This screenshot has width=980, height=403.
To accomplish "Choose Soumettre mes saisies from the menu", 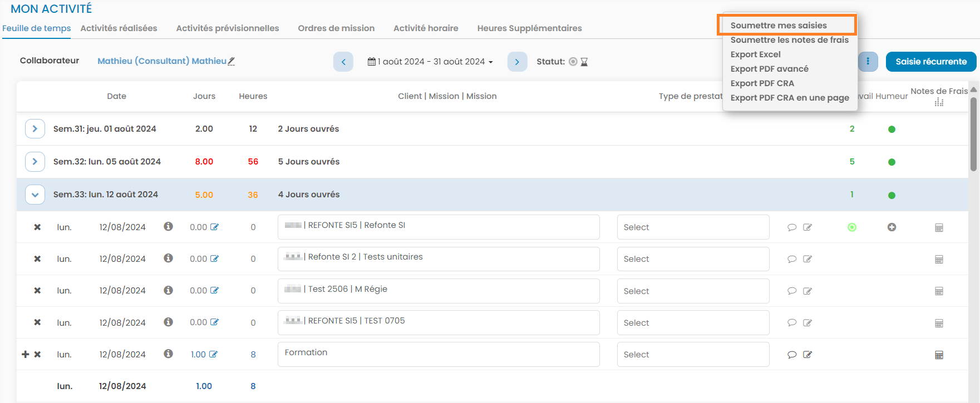I will [778, 26].
